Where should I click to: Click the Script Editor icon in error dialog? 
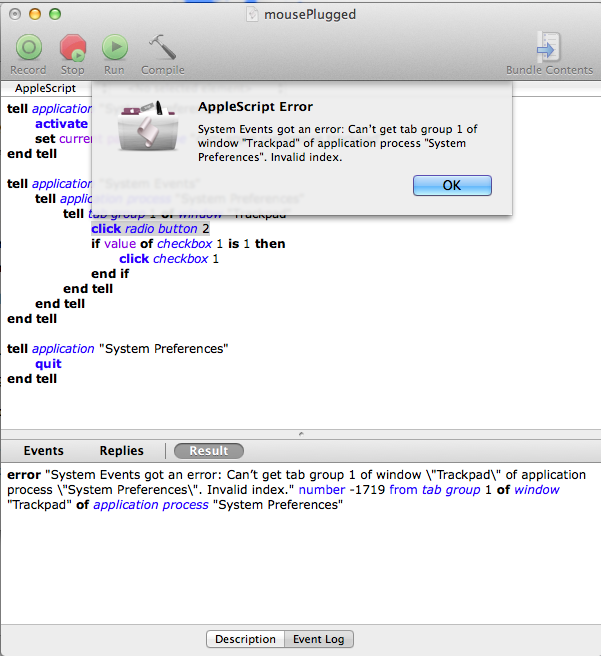[x=148, y=126]
